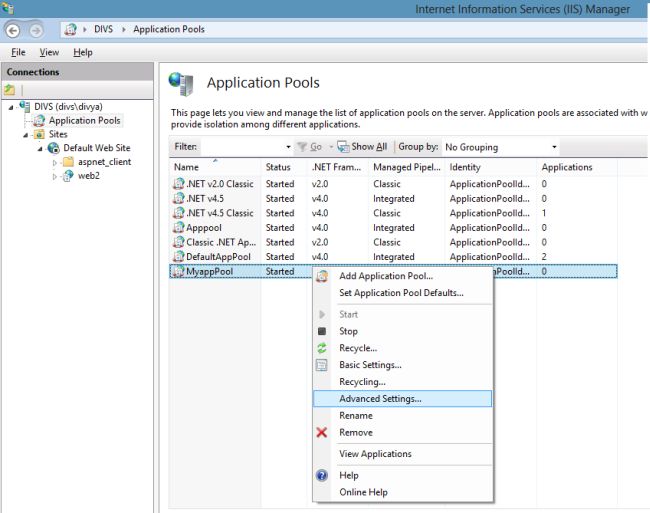Click the Go filter funnel icon
Image resolution: width=650 pixels, height=513 pixels.
(302, 147)
